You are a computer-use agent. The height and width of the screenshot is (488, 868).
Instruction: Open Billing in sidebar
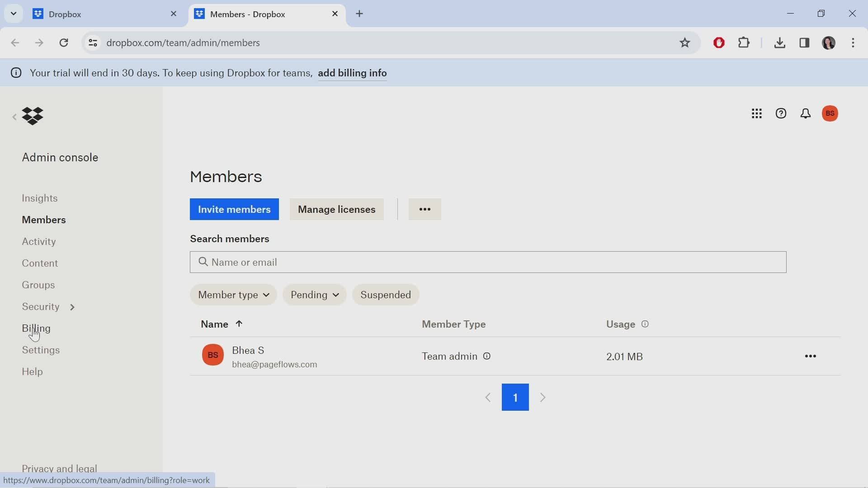coord(36,328)
